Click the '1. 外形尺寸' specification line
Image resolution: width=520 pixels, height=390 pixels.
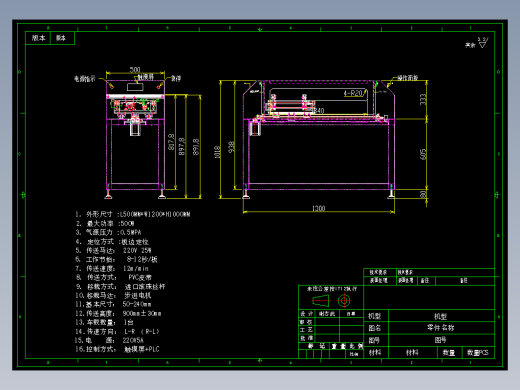[x=133, y=214]
